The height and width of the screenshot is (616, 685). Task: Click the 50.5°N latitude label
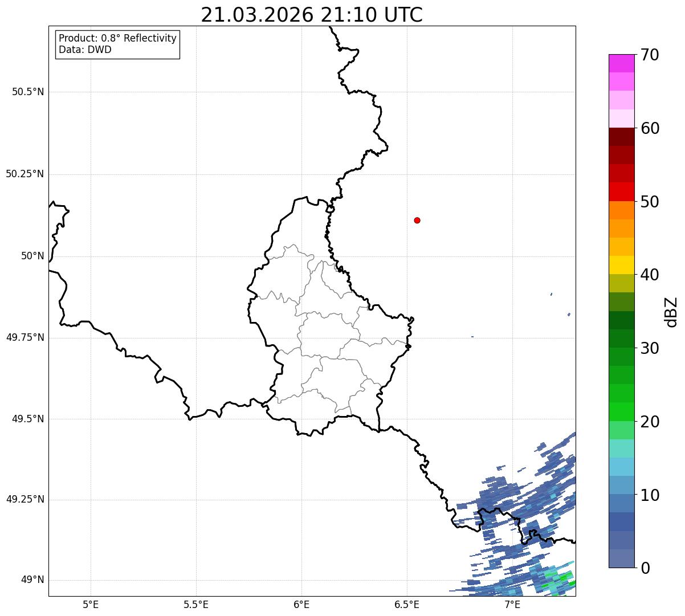(x=28, y=92)
